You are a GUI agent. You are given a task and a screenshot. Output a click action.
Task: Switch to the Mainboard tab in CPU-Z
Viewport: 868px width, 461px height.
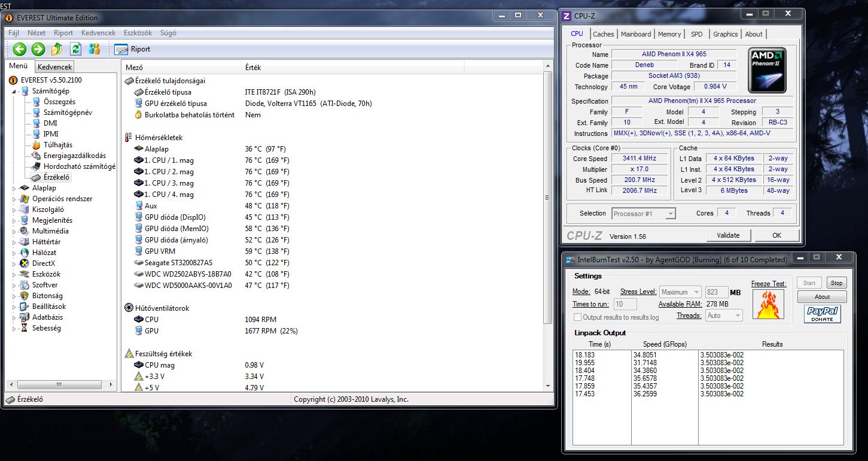click(636, 34)
